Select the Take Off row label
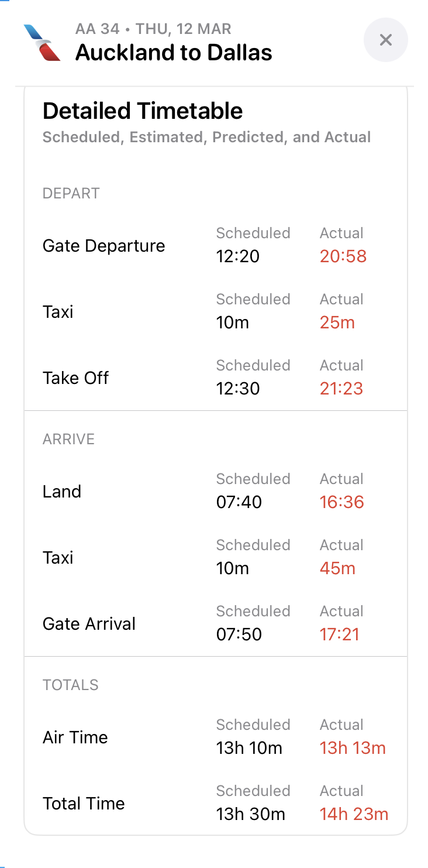428x868 pixels. point(75,378)
